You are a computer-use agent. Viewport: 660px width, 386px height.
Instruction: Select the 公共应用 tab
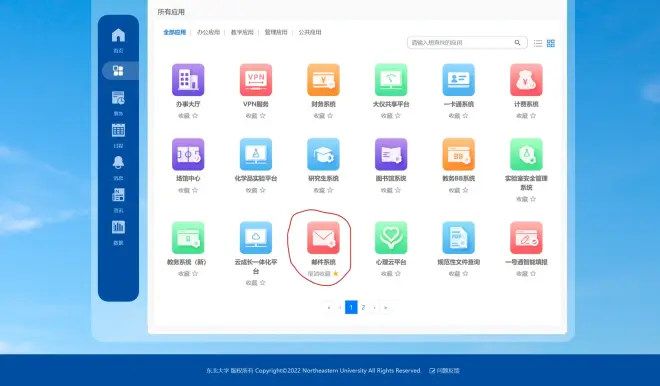(310, 32)
